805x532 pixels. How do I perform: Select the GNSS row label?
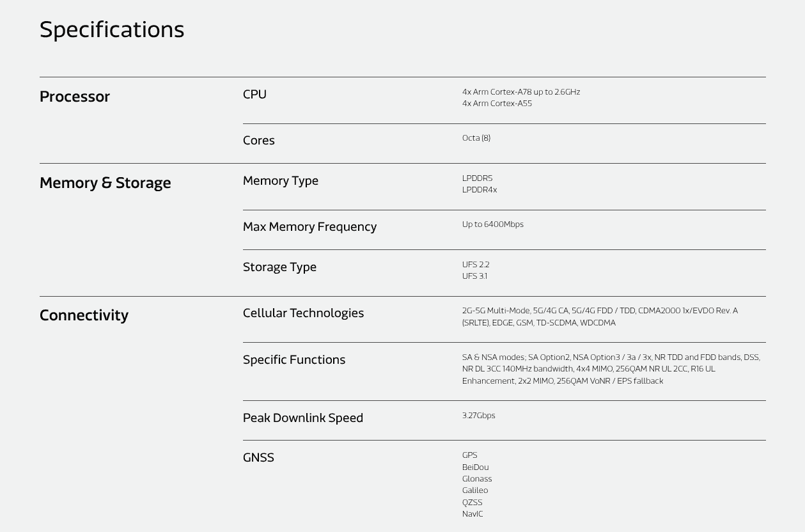point(258,458)
